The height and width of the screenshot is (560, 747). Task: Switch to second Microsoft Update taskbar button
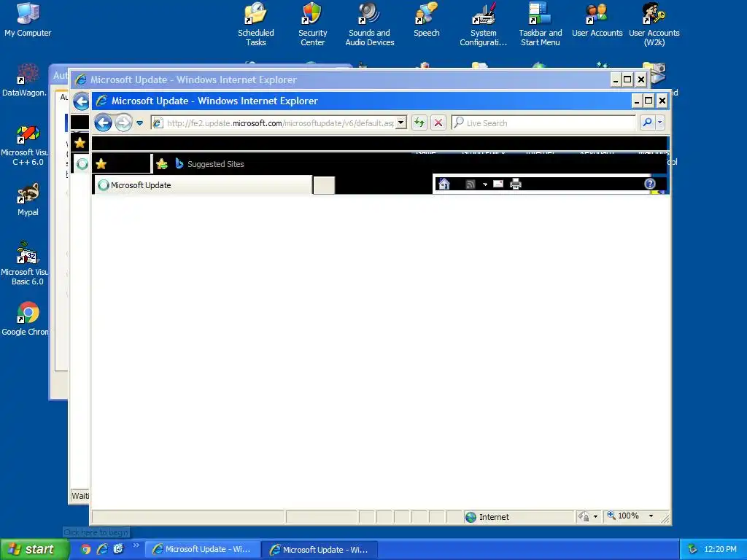pyautogui.click(x=320, y=550)
